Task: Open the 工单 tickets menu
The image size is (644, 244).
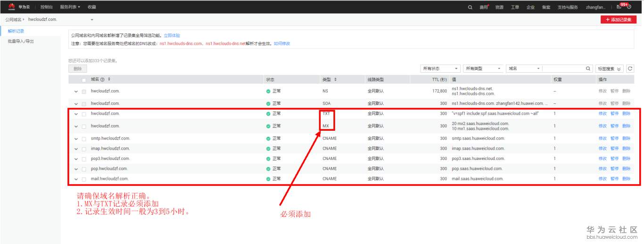Action: (x=515, y=7)
